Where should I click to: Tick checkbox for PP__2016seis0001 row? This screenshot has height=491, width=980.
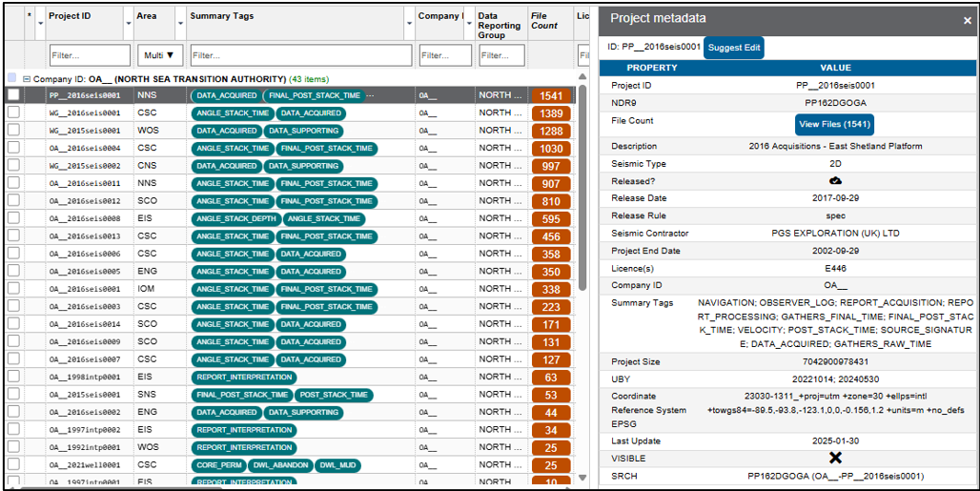(13, 95)
